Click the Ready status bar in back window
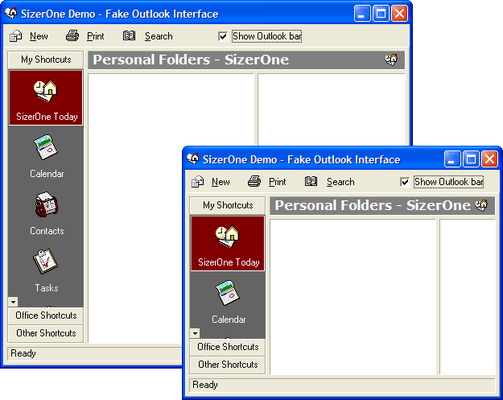The height and width of the screenshot is (400, 503). click(x=95, y=353)
